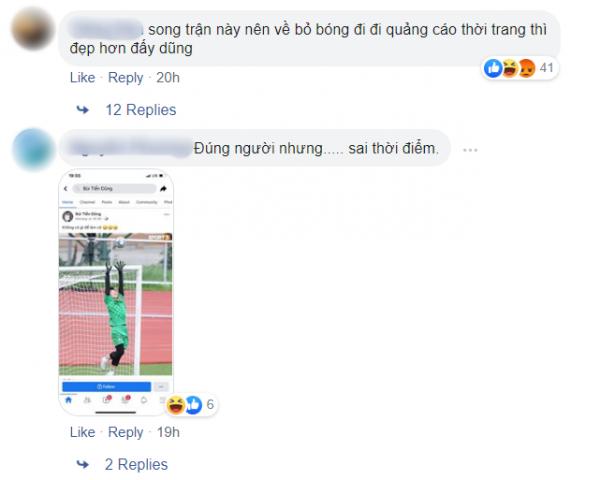Screen dimensions: 600x480
Task: Expand the 12 Replies thread
Action: (x=141, y=110)
